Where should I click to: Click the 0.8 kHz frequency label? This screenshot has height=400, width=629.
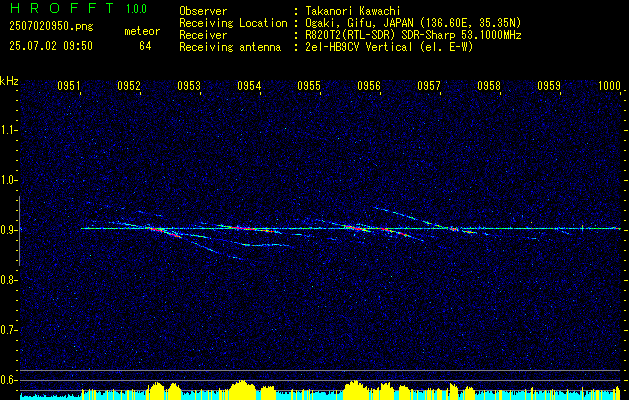pos(9,280)
